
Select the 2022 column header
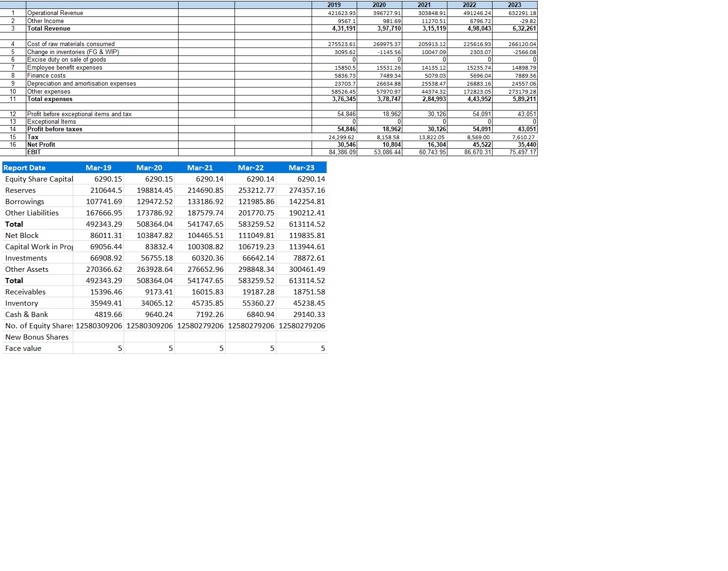click(x=470, y=5)
